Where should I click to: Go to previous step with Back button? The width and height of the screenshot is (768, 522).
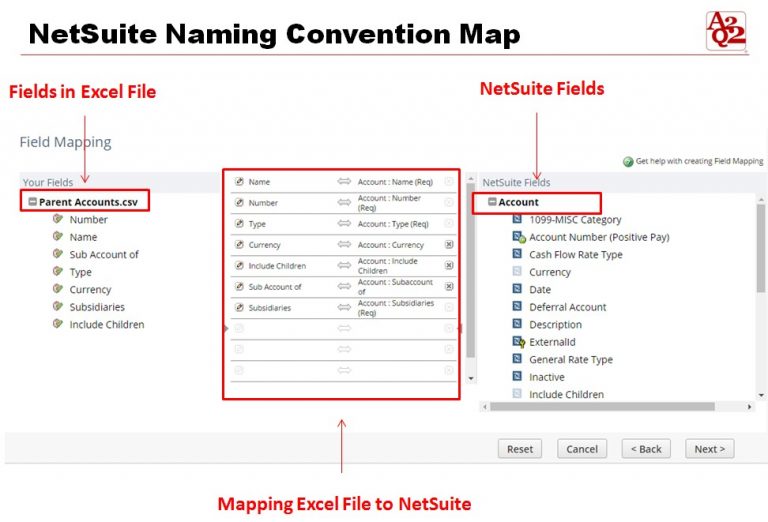(x=646, y=449)
